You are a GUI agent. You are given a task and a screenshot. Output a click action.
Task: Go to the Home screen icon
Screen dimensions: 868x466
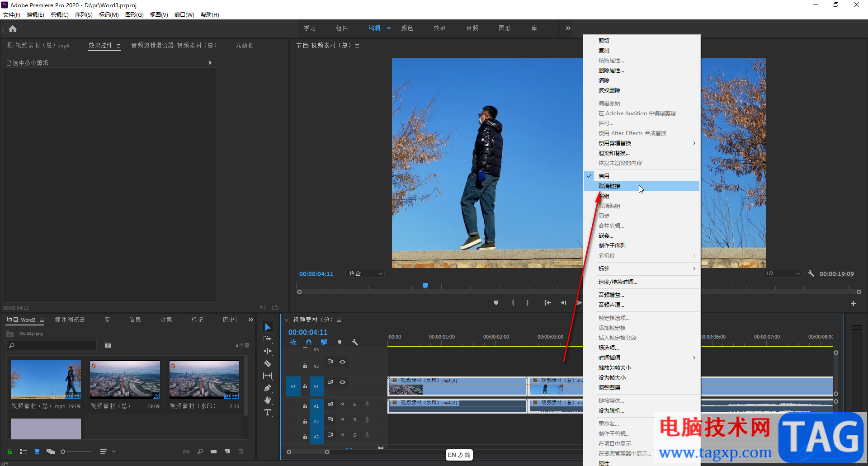(13, 29)
